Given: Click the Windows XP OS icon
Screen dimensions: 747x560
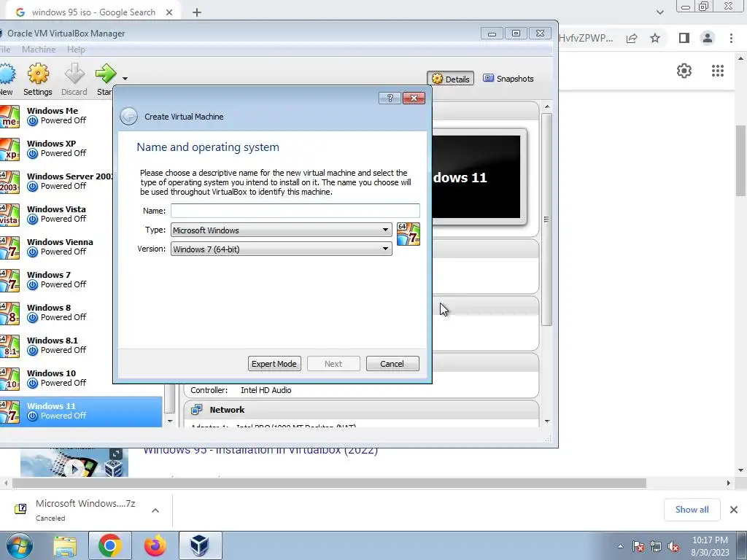Looking at the screenshot, I should (9, 149).
